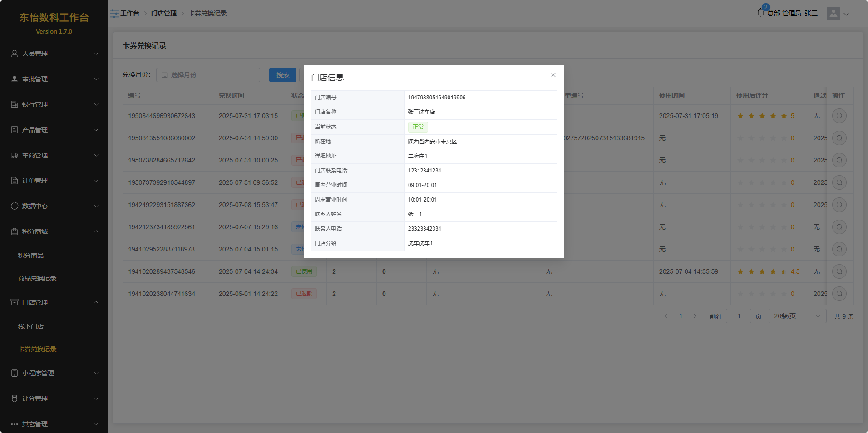The image size is (868, 433).
Task: Click the 选择月份 date input
Action: click(209, 75)
